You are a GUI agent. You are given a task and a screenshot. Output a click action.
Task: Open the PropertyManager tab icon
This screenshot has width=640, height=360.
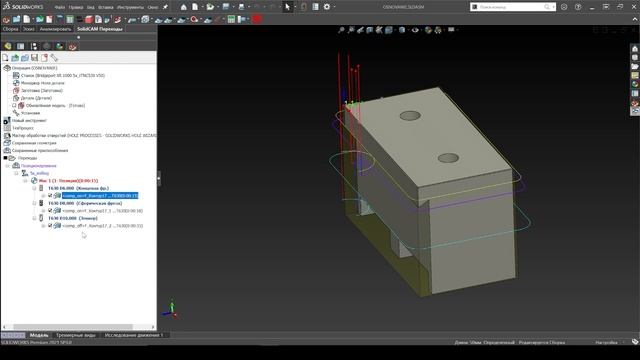tap(21, 46)
